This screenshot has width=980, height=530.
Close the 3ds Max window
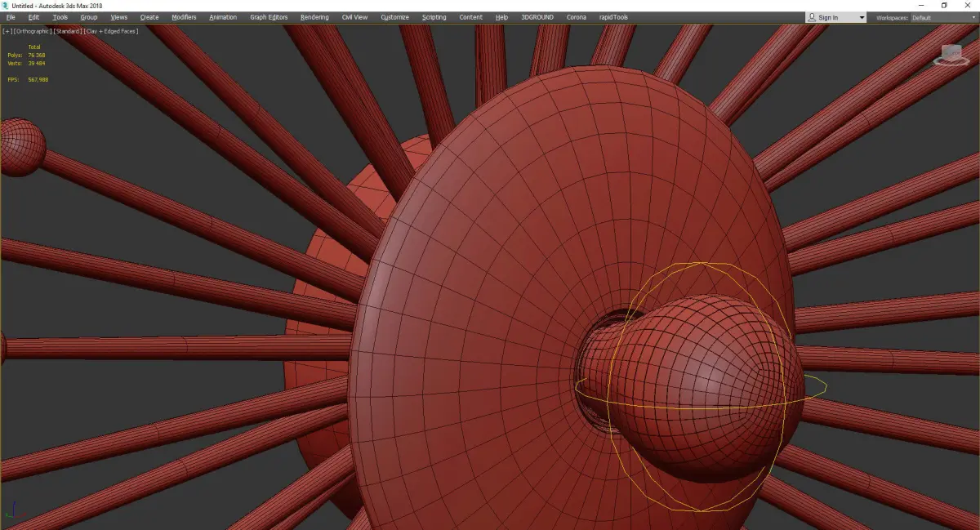(x=968, y=5)
